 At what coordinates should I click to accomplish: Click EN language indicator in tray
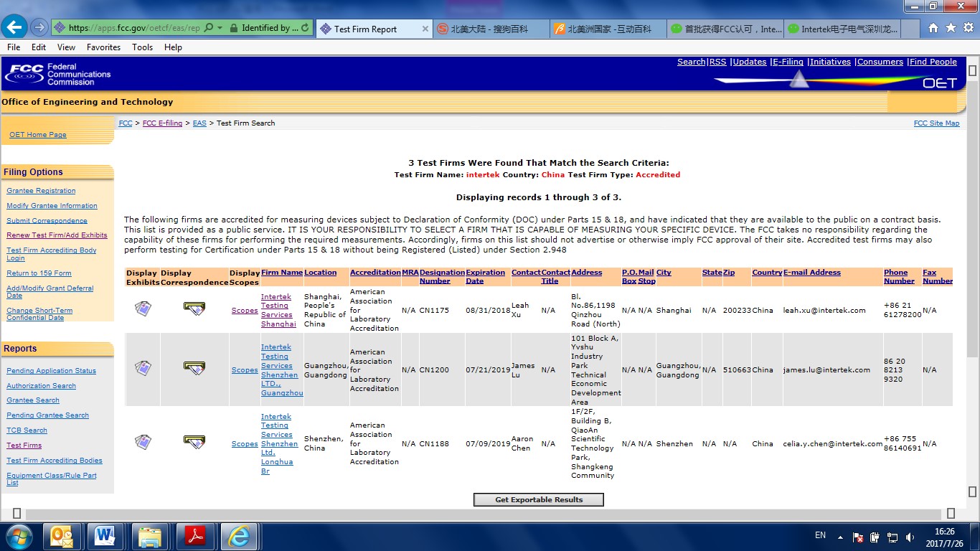821,535
